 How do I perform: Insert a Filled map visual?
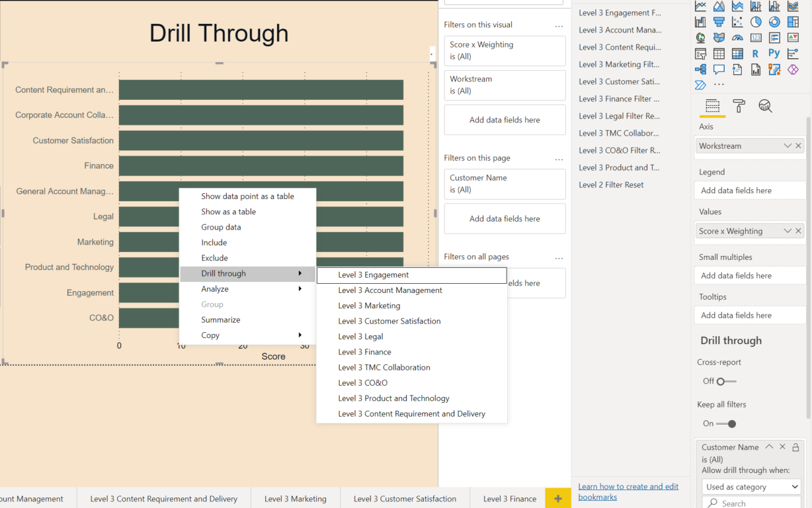click(719, 38)
